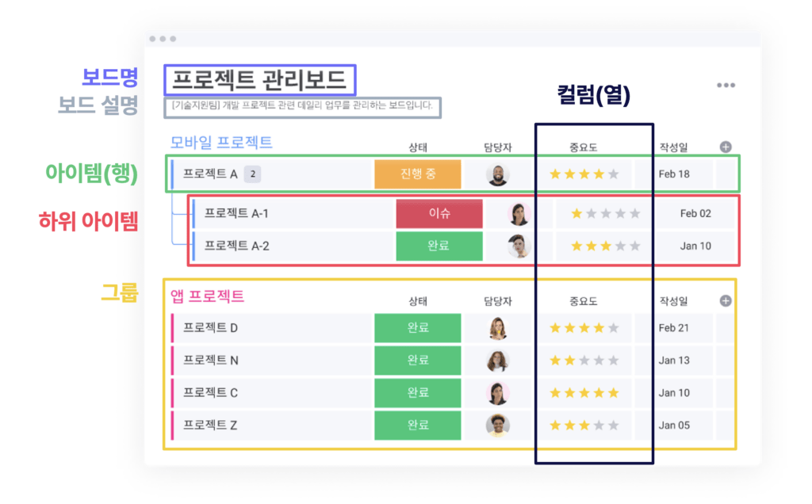Image resolution: width=812 pixels, height=504 pixels.
Task: Open the Feb 18 date cell
Action: (x=673, y=174)
